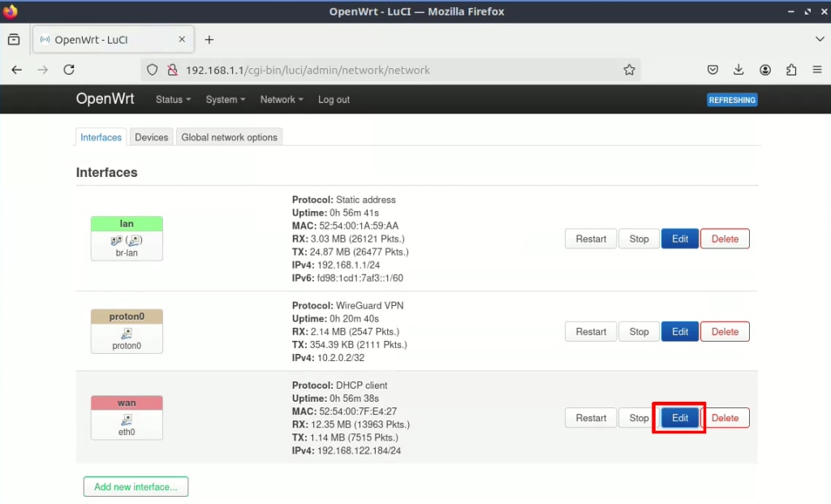Select the Interfaces tab

tap(101, 137)
